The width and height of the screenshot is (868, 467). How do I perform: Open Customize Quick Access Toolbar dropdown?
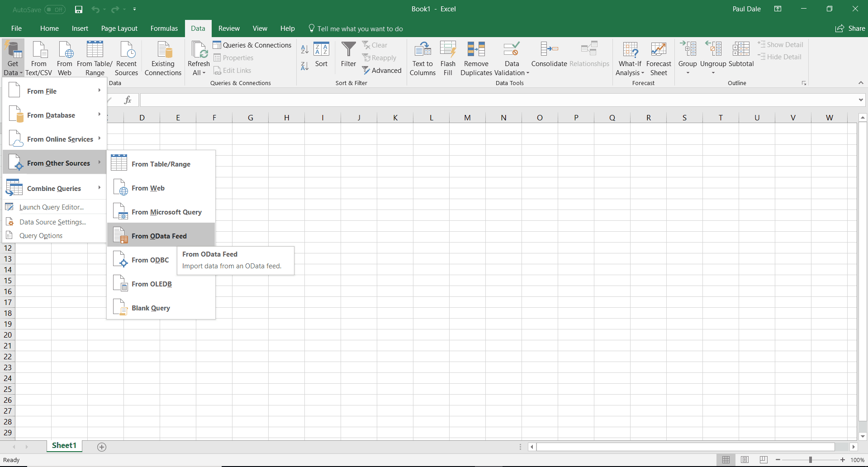[135, 9]
